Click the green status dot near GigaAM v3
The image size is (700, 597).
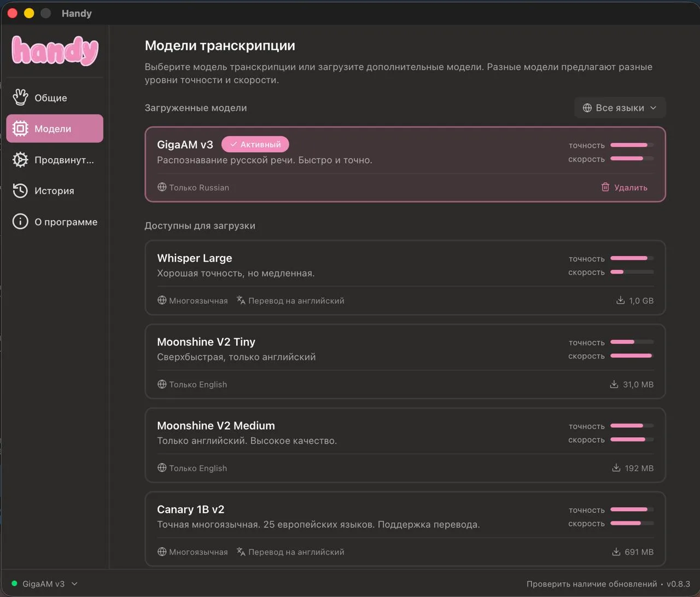[14, 583]
